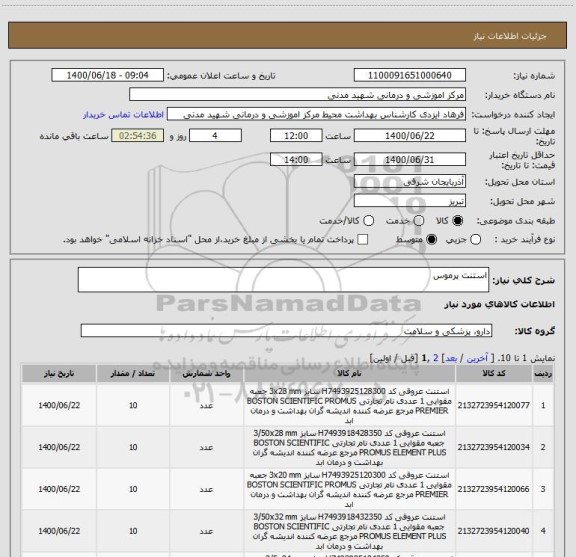Click the request creator field فرهاد ایزدی

316,115
